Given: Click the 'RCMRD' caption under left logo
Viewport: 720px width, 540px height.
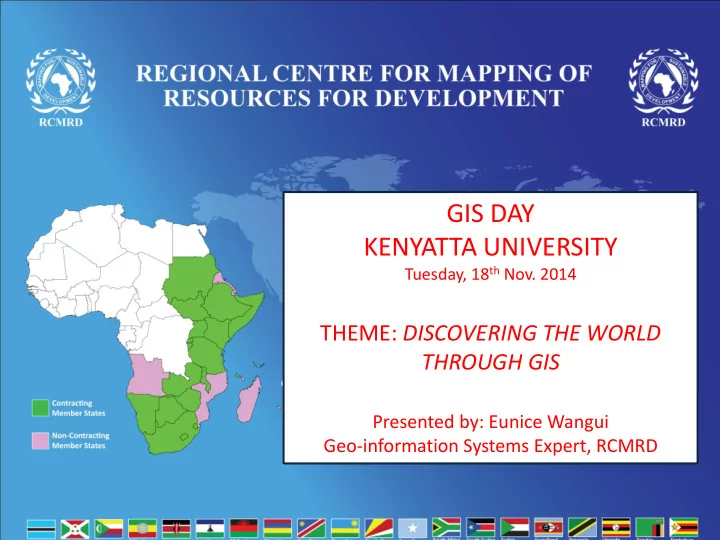Looking at the screenshot, I should [x=61, y=122].
